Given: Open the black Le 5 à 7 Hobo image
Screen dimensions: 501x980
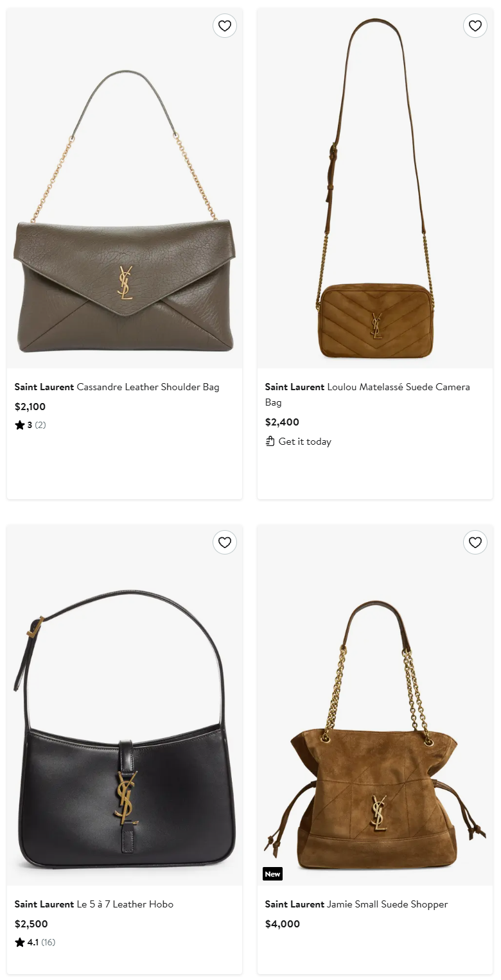Looking at the screenshot, I should tap(125, 705).
